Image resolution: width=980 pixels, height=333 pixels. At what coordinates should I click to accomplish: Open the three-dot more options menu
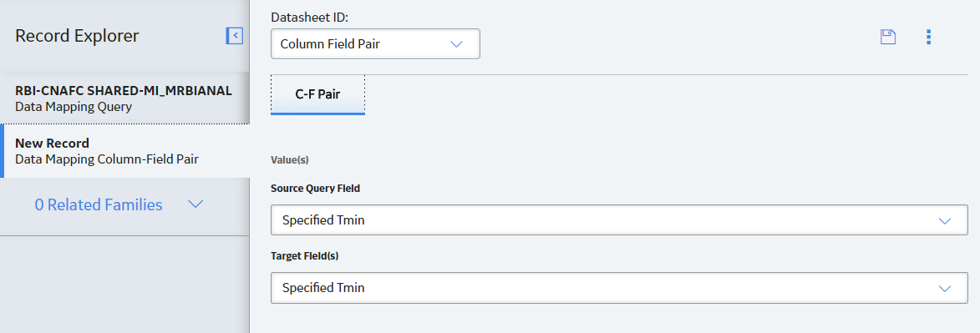click(x=928, y=37)
